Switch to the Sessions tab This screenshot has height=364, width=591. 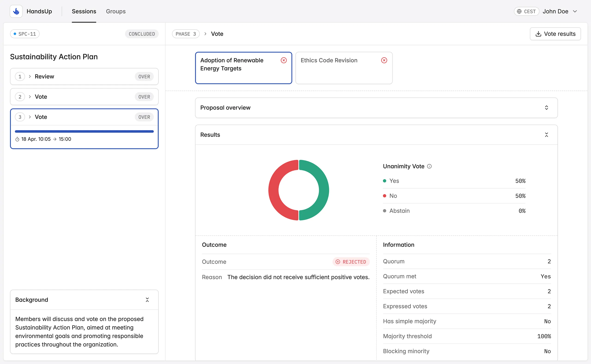(x=84, y=11)
